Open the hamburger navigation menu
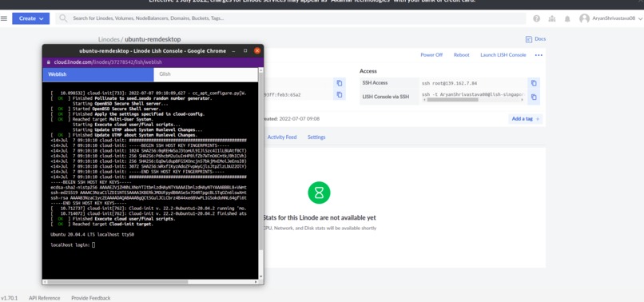 click(4, 18)
